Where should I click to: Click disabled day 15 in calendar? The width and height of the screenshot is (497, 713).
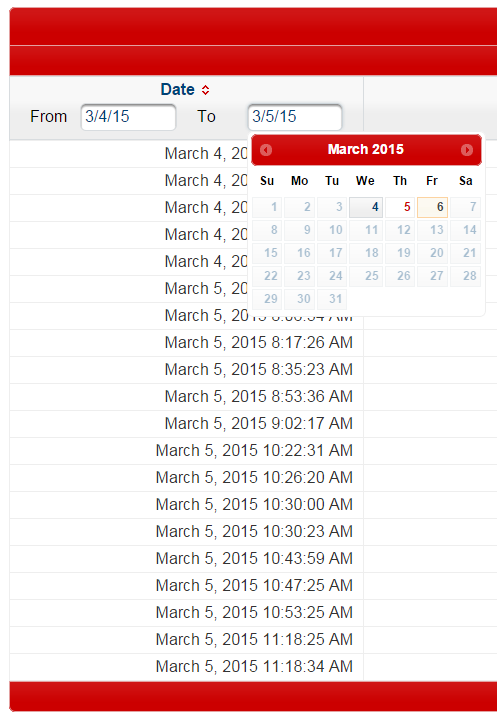click(267, 253)
